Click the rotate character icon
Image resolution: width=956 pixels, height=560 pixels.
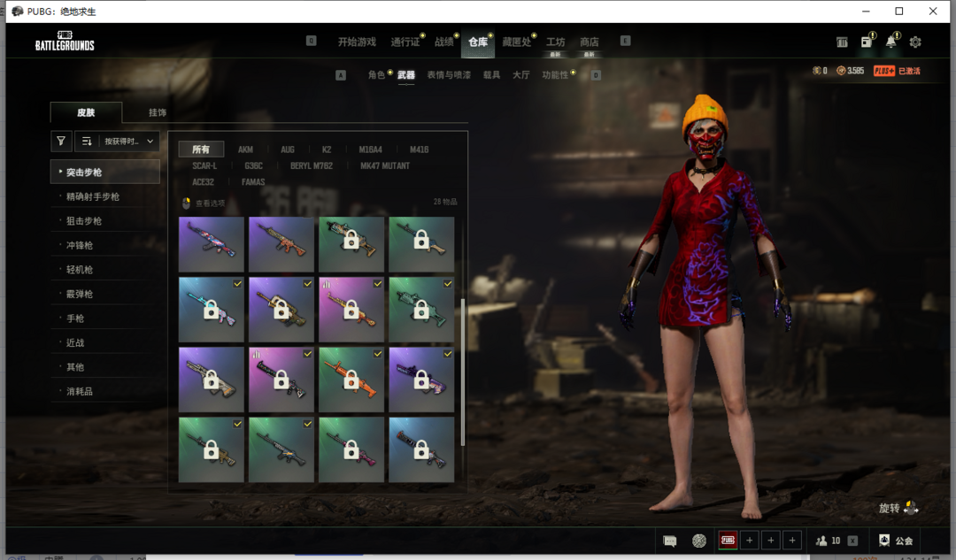(x=911, y=508)
